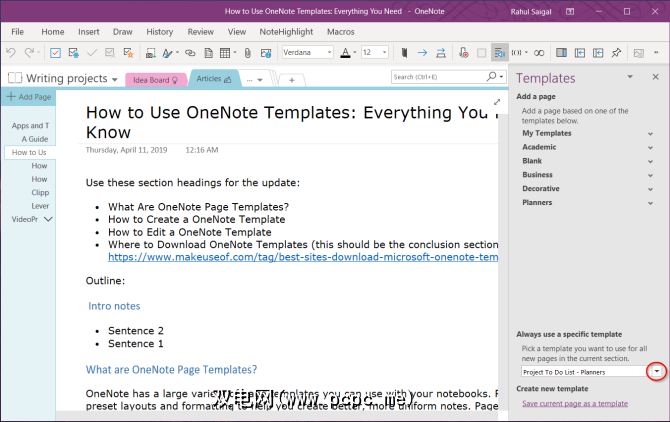
Task: Open the default template dropdown arrow
Action: [x=656, y=371]
